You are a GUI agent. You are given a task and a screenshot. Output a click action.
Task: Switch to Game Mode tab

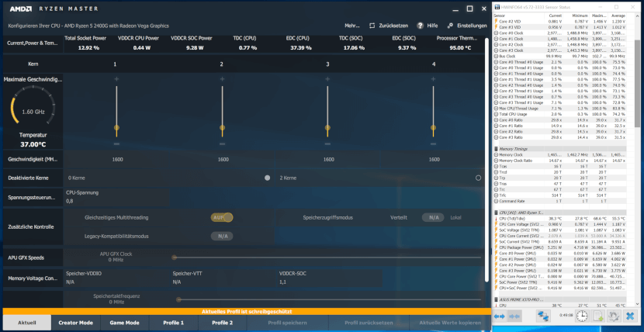point(124,323)
